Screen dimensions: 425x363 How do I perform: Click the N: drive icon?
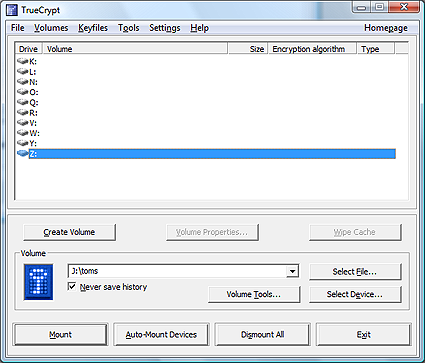coord(23,82)
